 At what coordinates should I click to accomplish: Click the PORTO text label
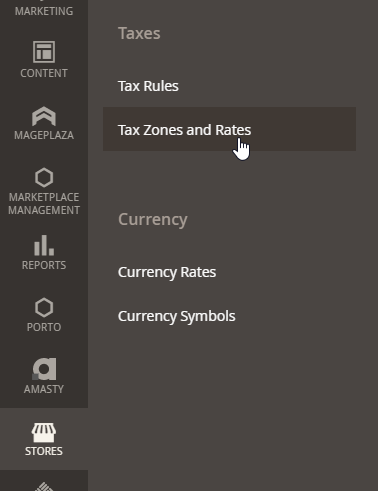click(x=44, y=327)
